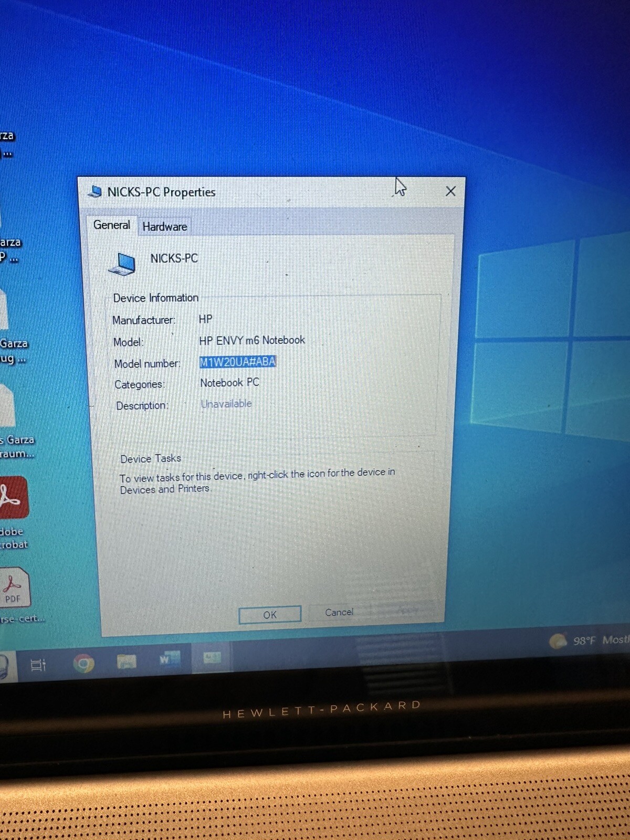This screenshot has height=840, width=630.
Task: Switch to the Hardware tab
Action: coord(164,226)
